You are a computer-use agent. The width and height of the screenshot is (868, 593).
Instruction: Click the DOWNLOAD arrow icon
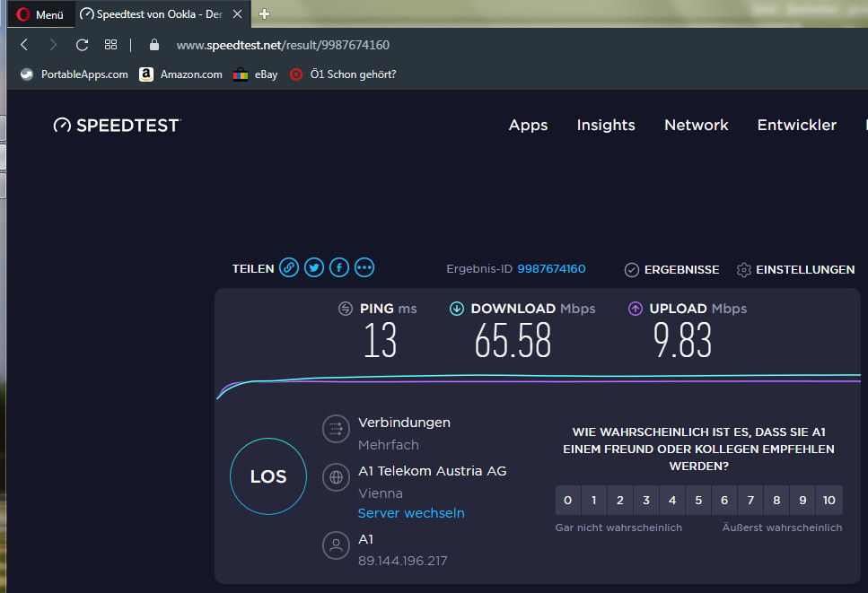(x=457, y=309)
